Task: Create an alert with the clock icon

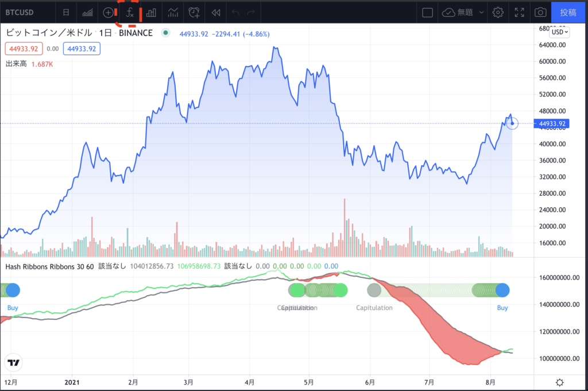Action: pyautogui.click(x=194, y=13)
